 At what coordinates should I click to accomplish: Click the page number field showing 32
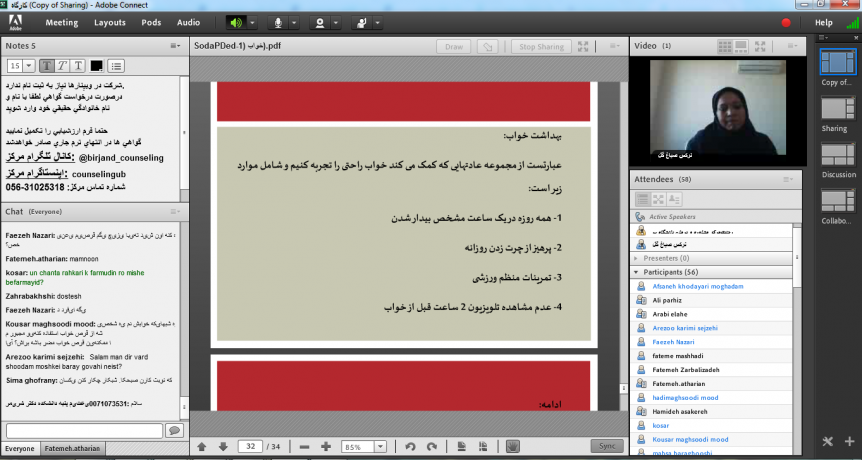pyautogui.click(x=250, y=446)
